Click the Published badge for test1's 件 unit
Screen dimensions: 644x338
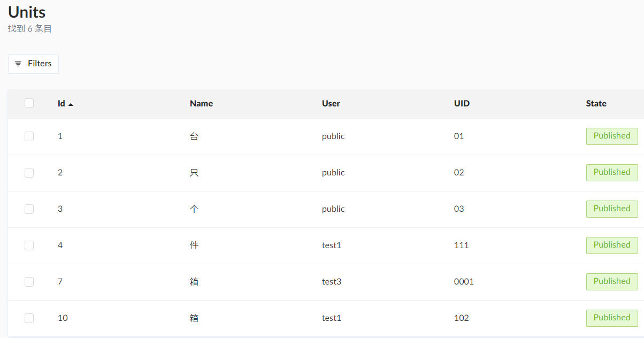[x=612, y=245]
